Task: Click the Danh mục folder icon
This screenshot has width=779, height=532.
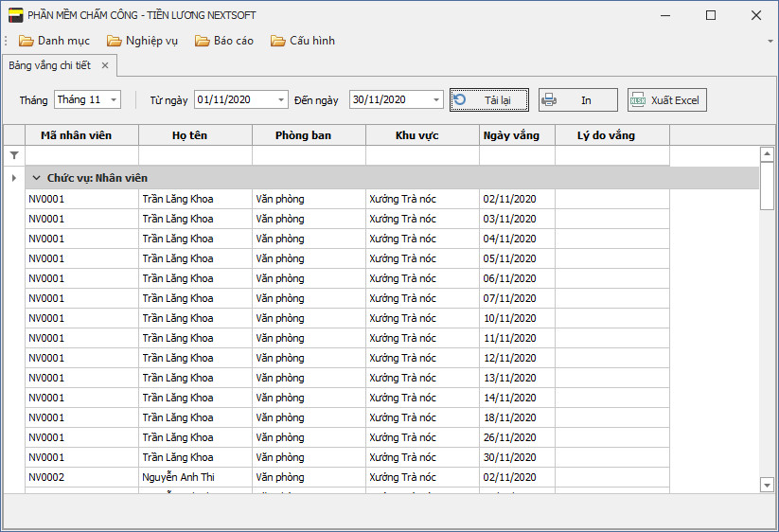Action: [27, 41]
